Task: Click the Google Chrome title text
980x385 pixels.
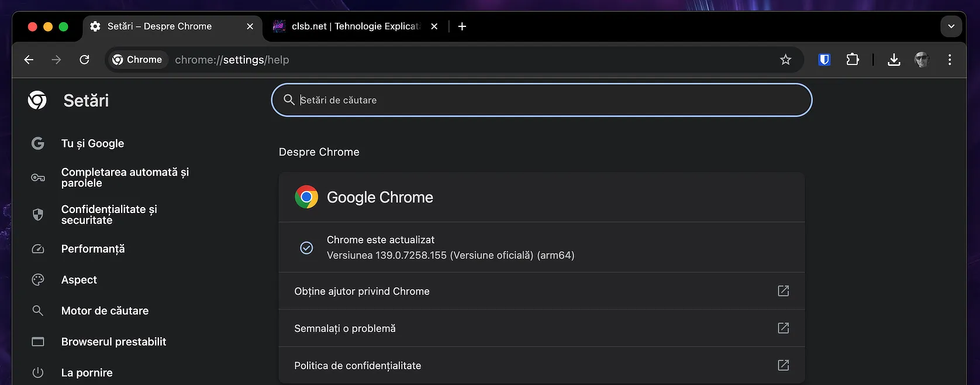Action: (x=380, y=197)
